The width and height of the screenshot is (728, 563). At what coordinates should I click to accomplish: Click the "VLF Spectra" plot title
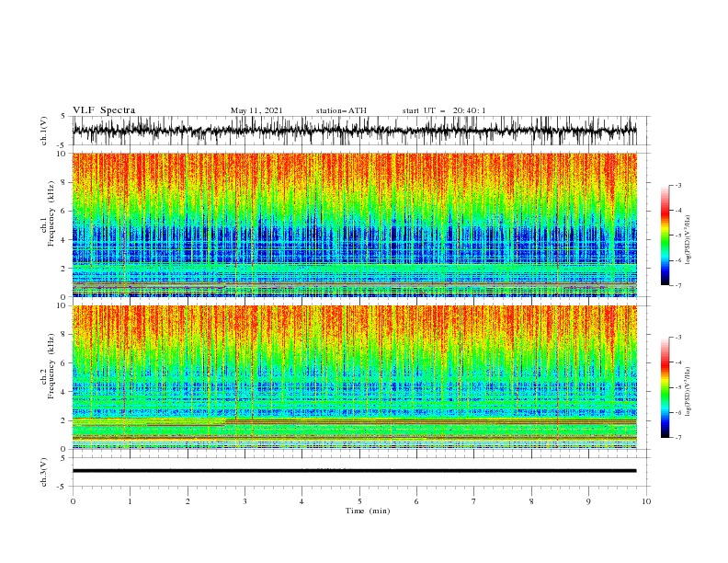[104, 110]
